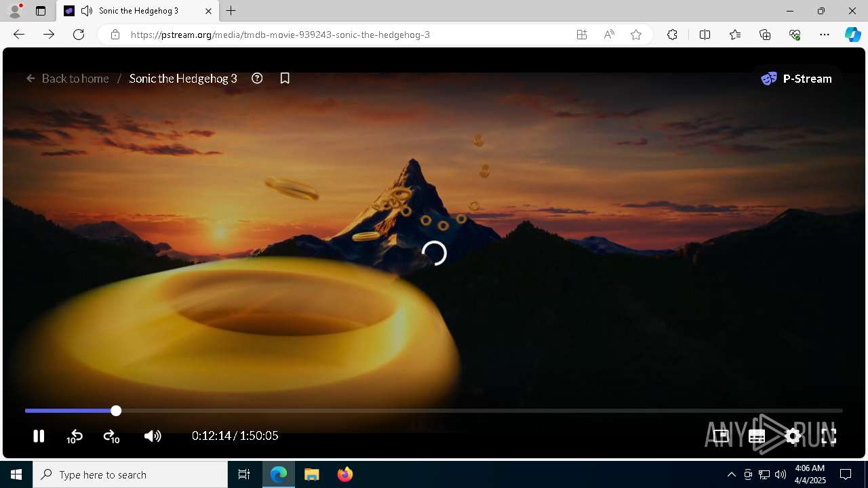This screenshot has height=488, width=868.
Task: Open Edge profile icon
Action: tap(15, 11)
